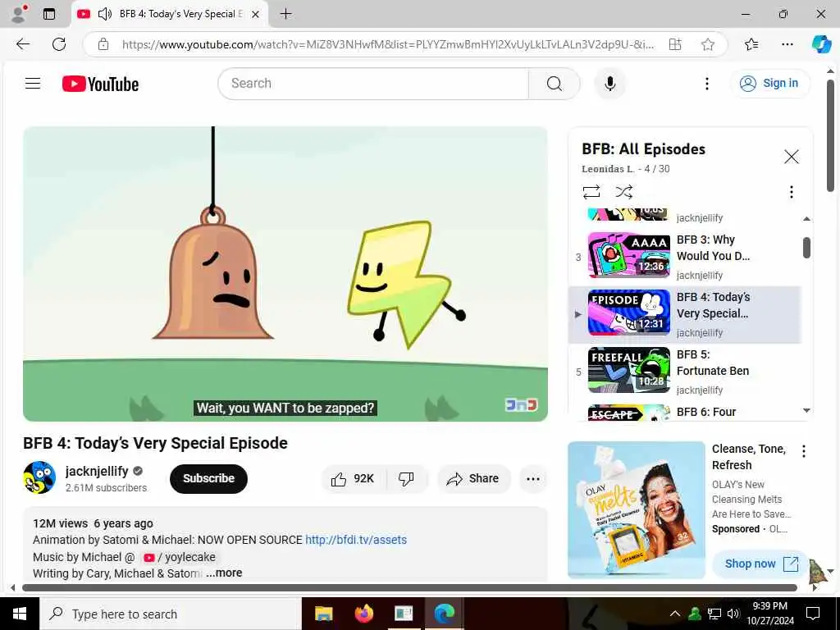The height and width of the screenshot is (630, 840).
Task: Open a new browser tab
Action: tap(286, 14)
